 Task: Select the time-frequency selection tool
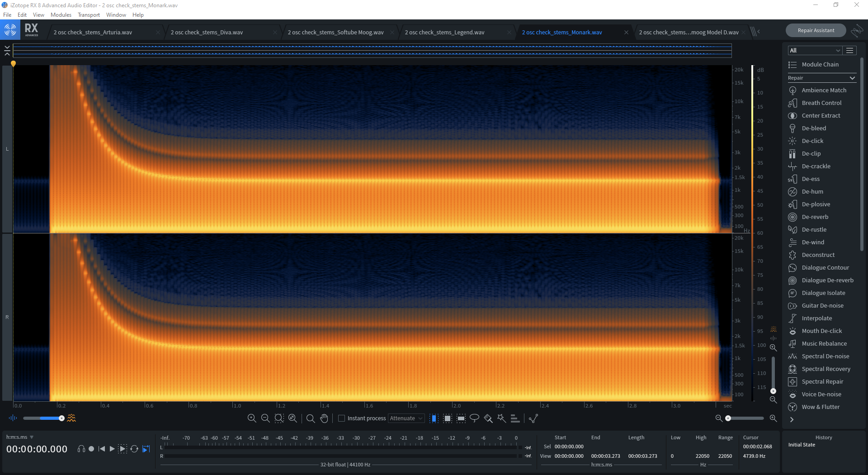coord(448,418)
